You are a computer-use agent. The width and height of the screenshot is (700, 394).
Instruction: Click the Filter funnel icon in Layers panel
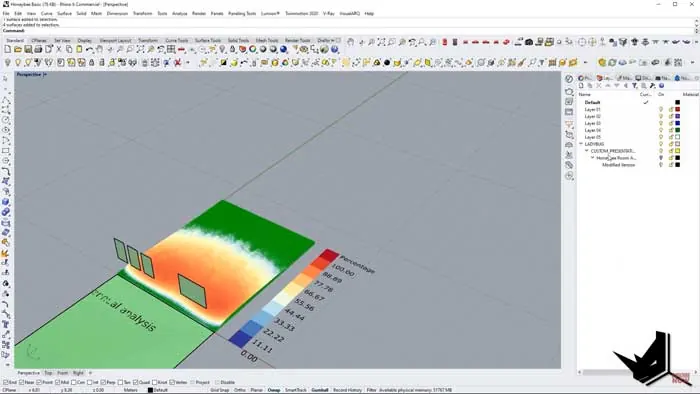(x=634, y=86)
